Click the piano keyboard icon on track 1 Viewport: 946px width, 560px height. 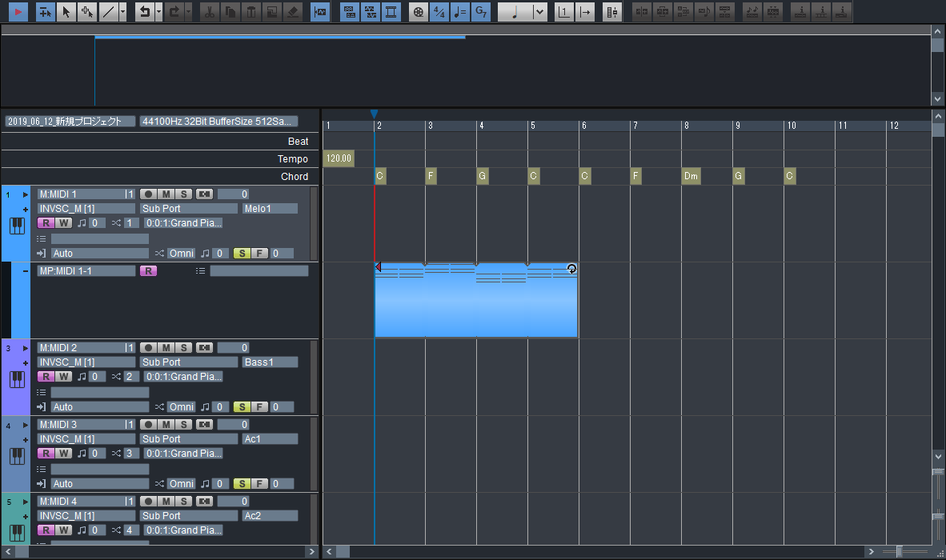coord(17,226)
